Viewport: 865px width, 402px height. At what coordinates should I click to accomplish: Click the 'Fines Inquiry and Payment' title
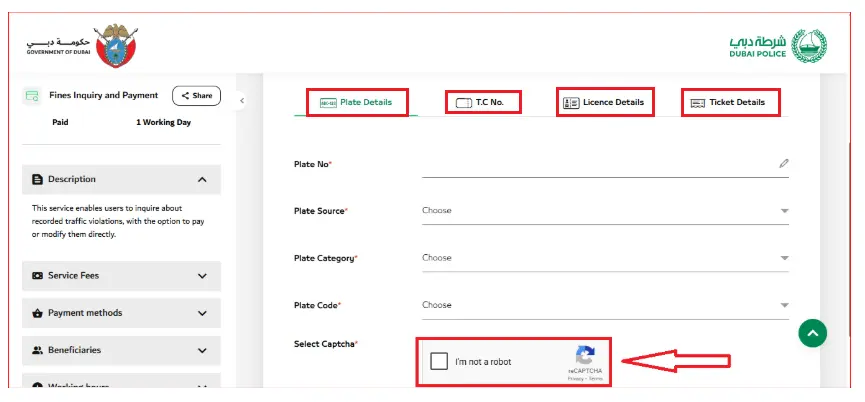coord(104,95)
